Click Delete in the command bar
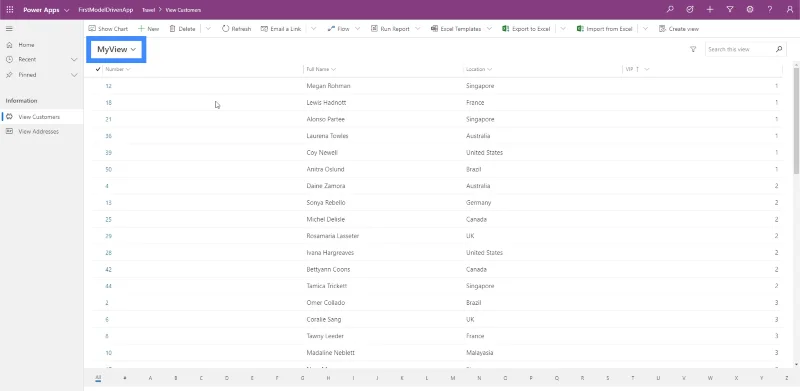This screenshot has width=800, height=391. [x=182, y=29]
